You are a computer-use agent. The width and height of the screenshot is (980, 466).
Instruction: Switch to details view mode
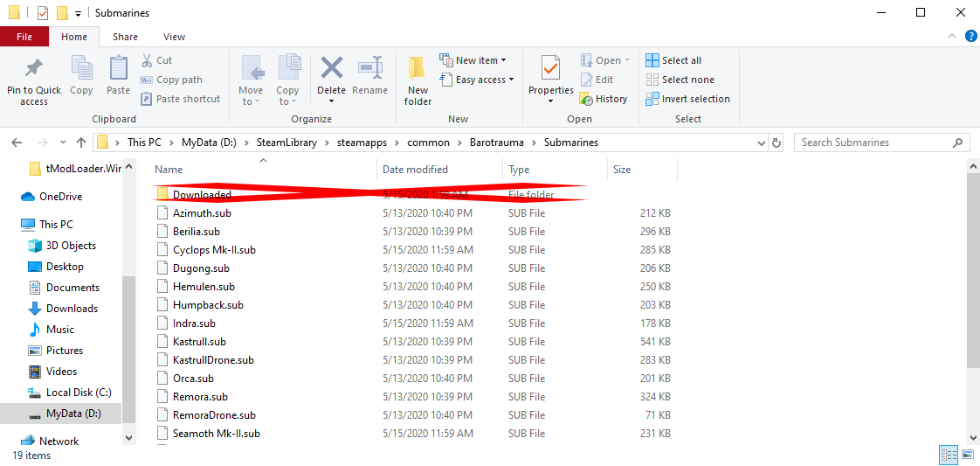pos(949,455)
